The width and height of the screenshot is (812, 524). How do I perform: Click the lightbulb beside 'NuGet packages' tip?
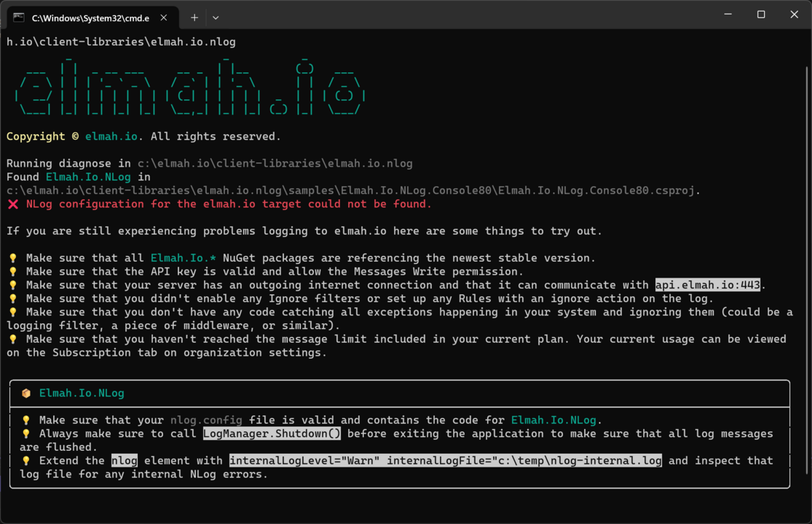coord(13,258)
